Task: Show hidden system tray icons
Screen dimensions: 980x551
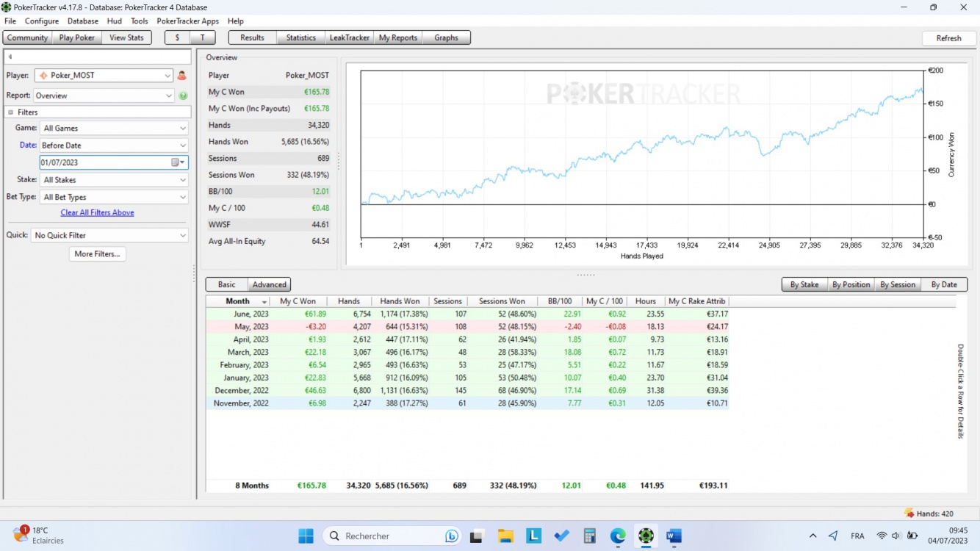Action: pyautogui.click(x=813, y=536)
